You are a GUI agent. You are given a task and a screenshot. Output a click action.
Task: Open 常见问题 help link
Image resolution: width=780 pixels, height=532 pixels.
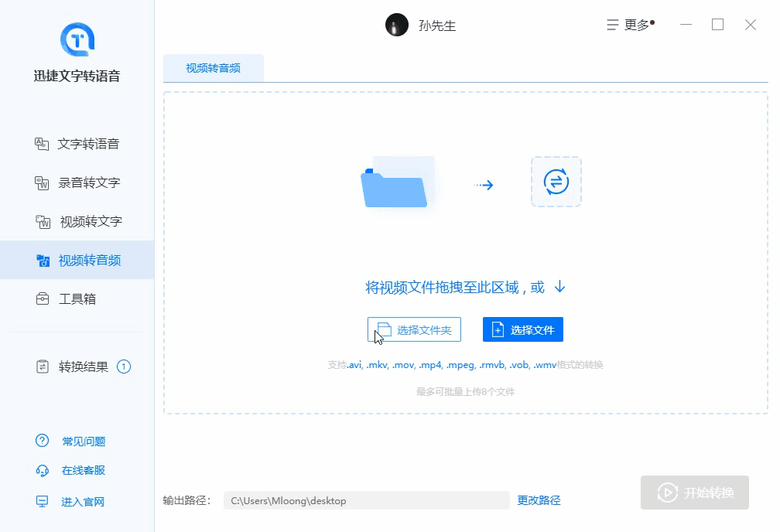[84, 442]
